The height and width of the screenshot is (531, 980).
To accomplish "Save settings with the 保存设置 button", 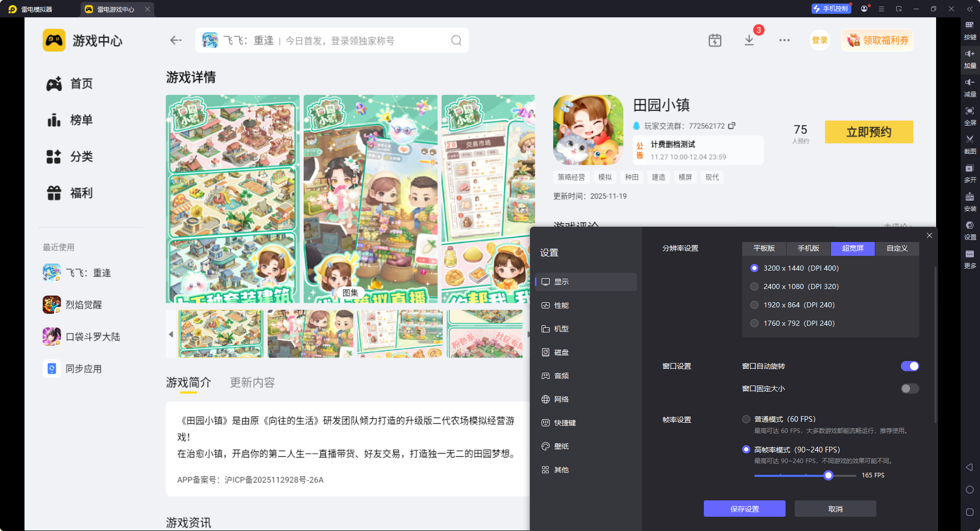I will tap(745, 509).
